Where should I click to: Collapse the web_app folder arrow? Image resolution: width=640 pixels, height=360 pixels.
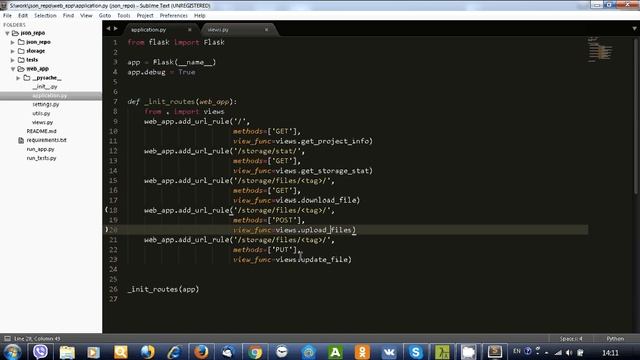tap(13, 69)
